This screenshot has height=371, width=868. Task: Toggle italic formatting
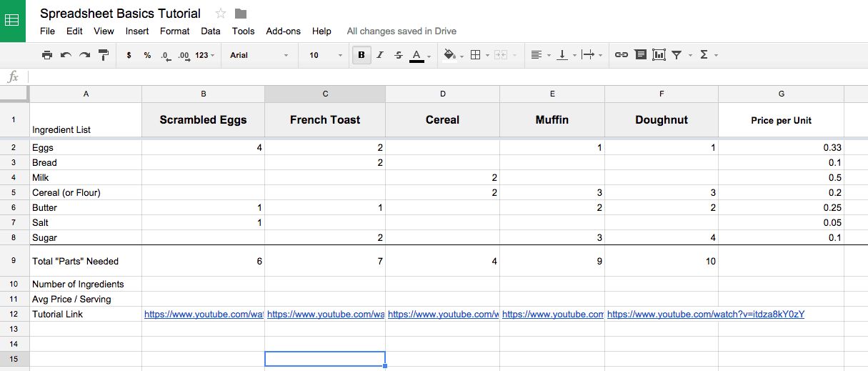point(380,55)
